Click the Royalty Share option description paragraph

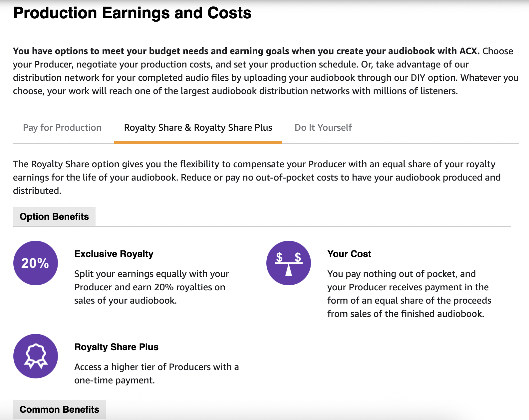(257, 177)
